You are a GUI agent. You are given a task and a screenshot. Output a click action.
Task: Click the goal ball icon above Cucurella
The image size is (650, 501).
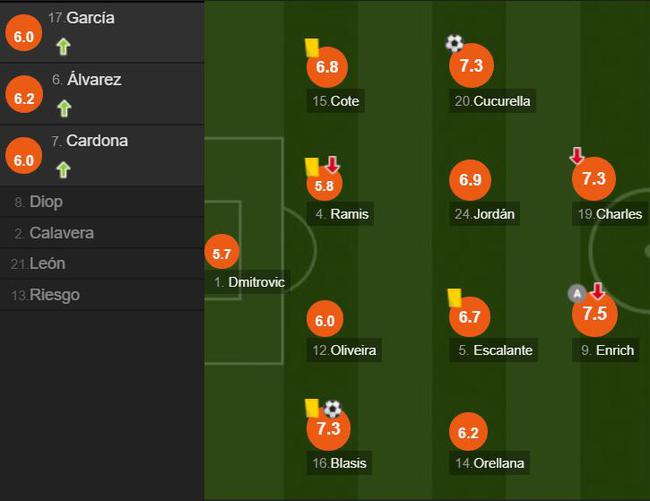[x=454, y=43]
